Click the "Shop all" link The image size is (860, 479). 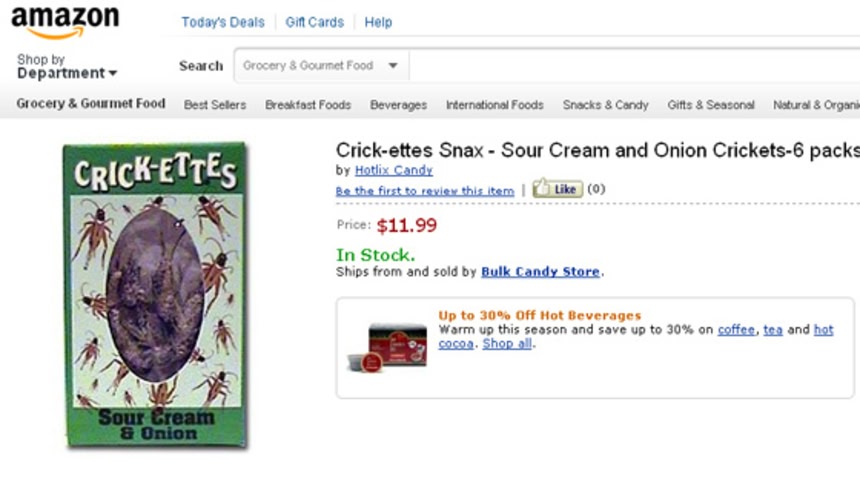point(507,344)
